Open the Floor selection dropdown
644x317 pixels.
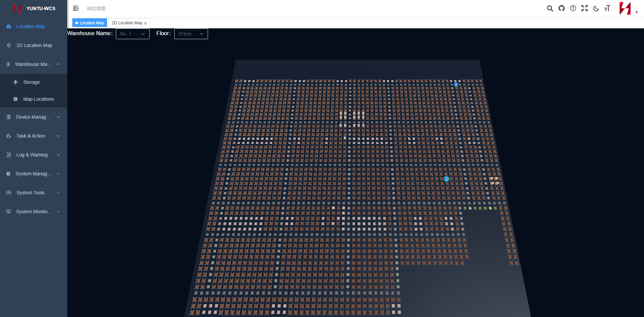coord(191,34)
